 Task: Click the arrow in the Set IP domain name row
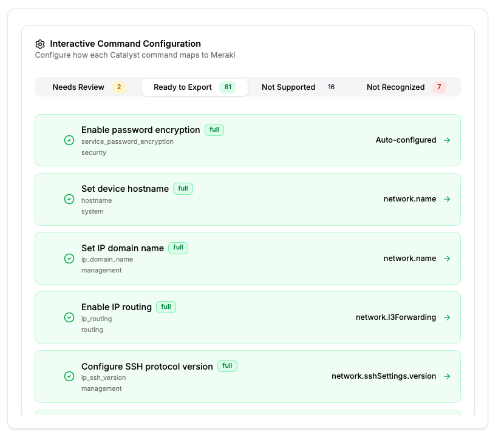447,259
